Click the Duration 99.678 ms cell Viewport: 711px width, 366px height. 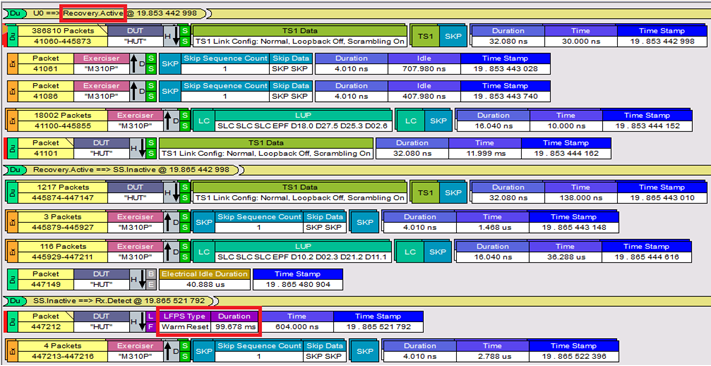point(234,327)
